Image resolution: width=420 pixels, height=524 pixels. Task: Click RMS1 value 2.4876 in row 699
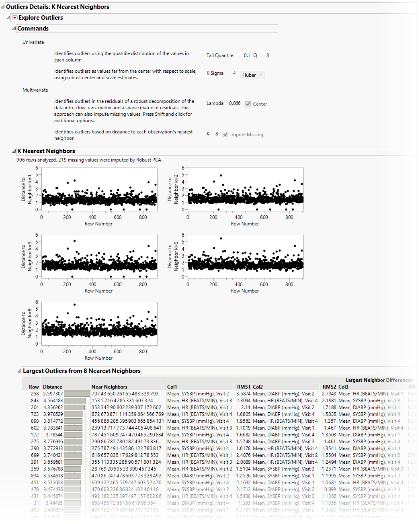pyautogui.click(x=243, y=455)
